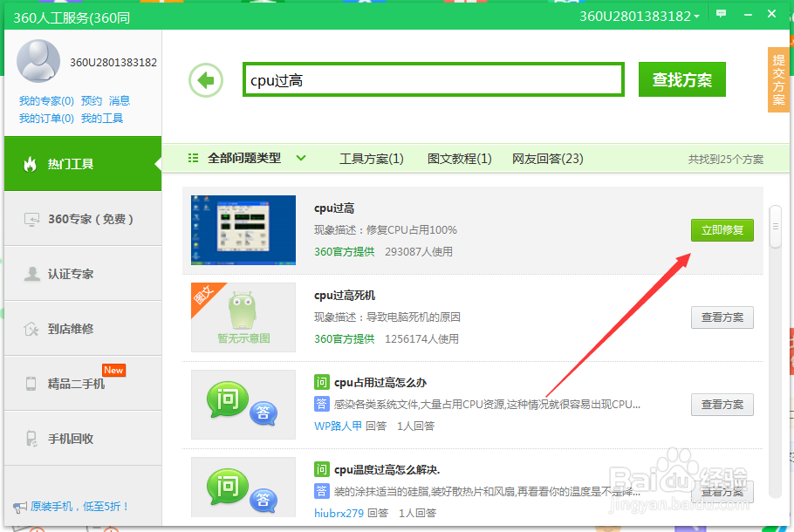This screenshot has width=794, height=532.
Task: Open 我的专家(0) link
Action: [46, 100]
